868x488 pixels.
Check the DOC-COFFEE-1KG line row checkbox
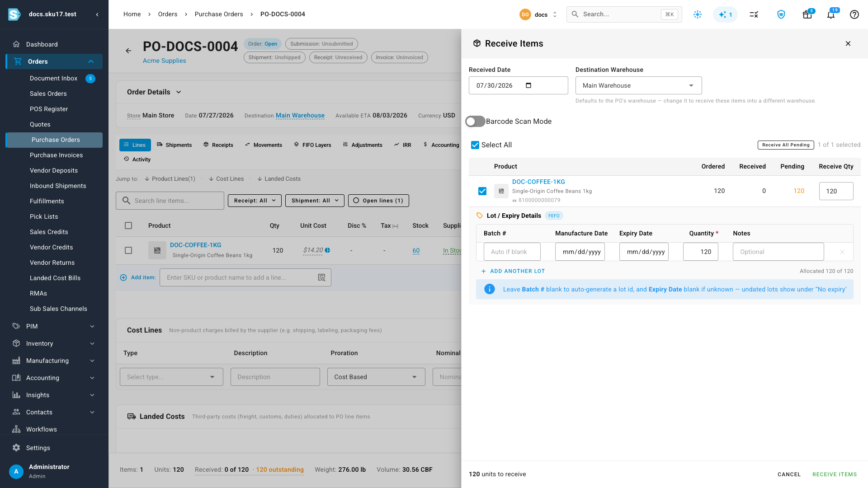pyautogui.click(x=128, y=250)
